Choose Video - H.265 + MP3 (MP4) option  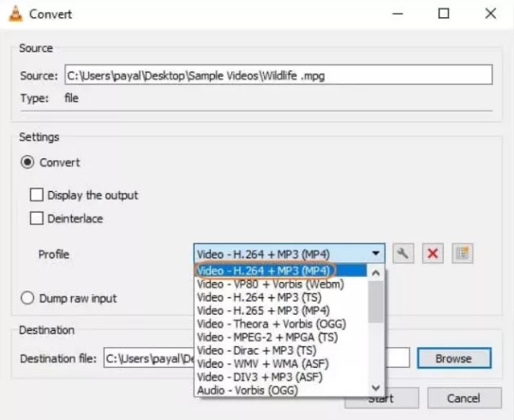(x=264, y=310)
